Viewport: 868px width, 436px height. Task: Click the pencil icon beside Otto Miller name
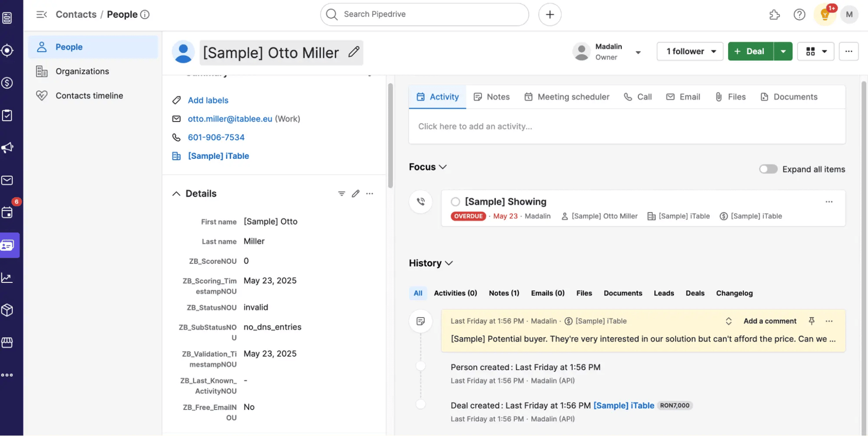pyautogui.click(x=353, y=52)
